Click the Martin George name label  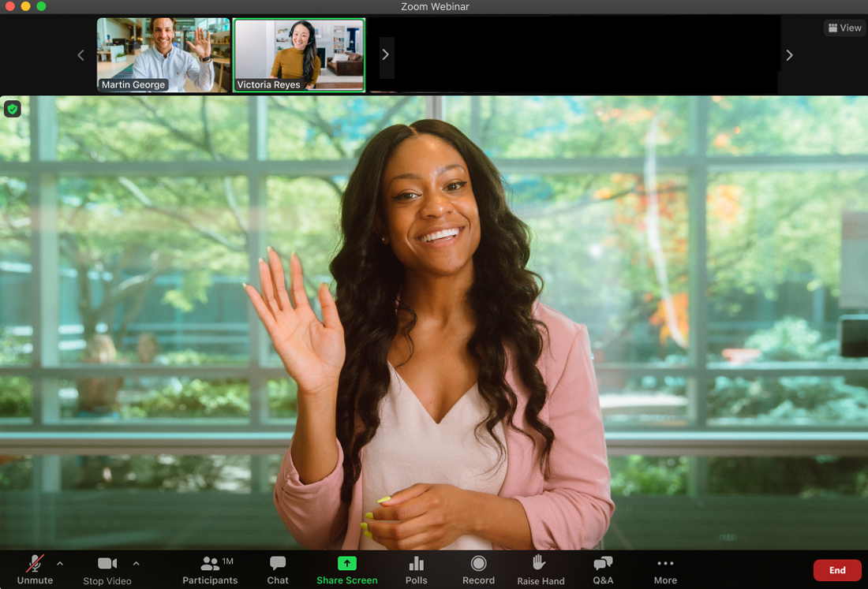133,84
